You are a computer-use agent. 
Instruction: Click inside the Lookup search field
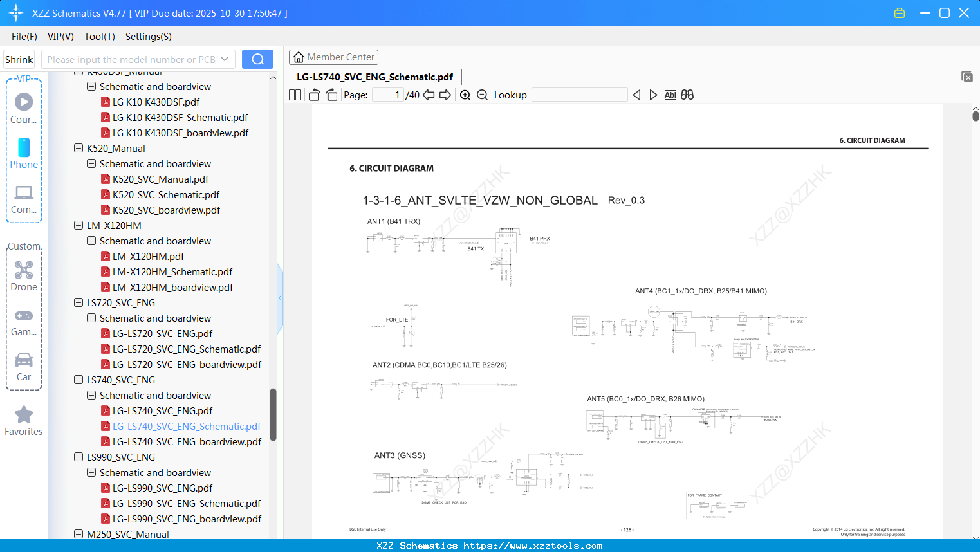point(579,95)
